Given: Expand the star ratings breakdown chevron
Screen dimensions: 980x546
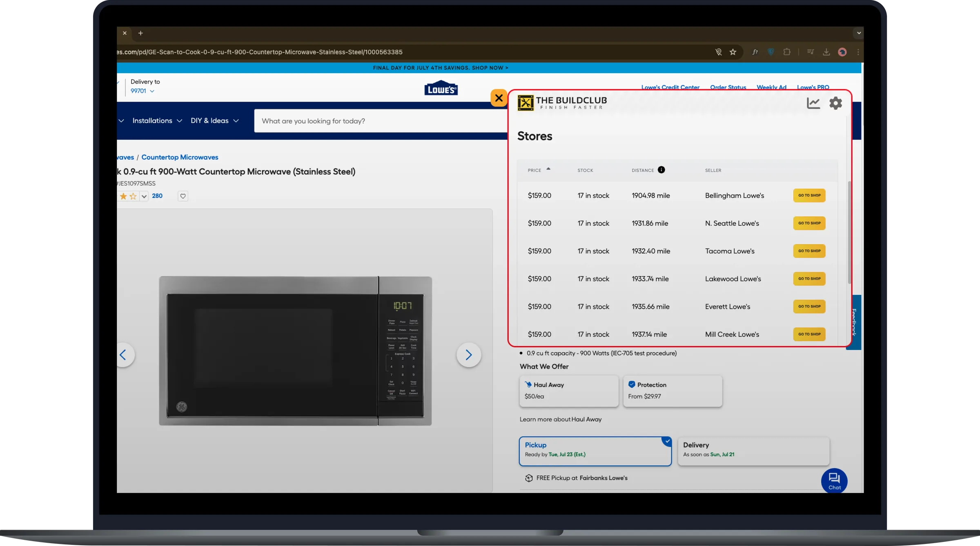Looking at the screenshot, I should [x=144, y=196].
